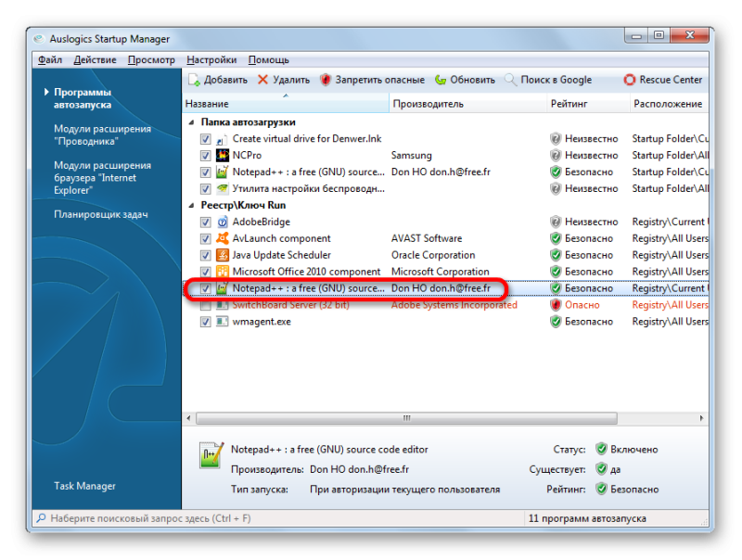The width and height of the screenshot is (742, 560).
Task: Select the Adobe Systems Incorporated cell
Action: 454,305
